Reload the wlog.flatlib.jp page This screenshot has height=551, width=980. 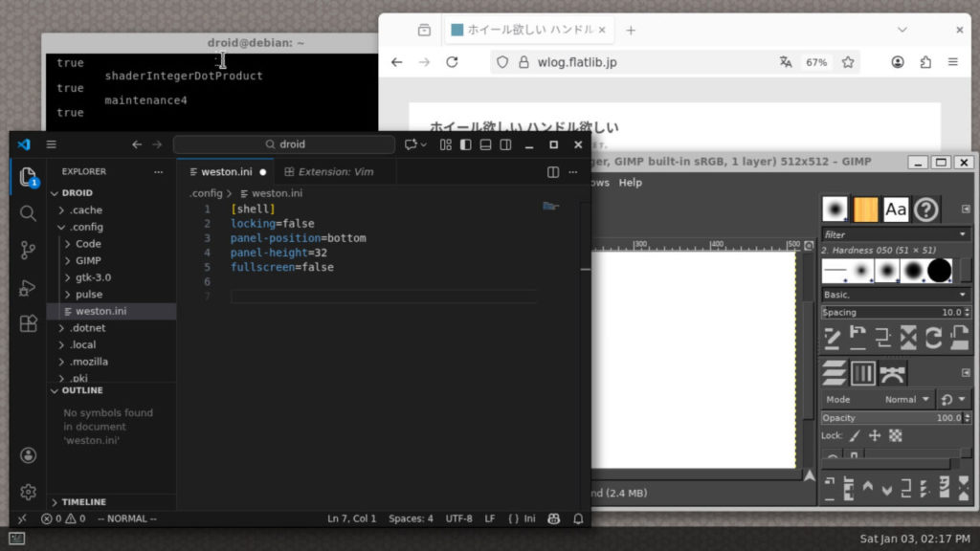(452, 61)
